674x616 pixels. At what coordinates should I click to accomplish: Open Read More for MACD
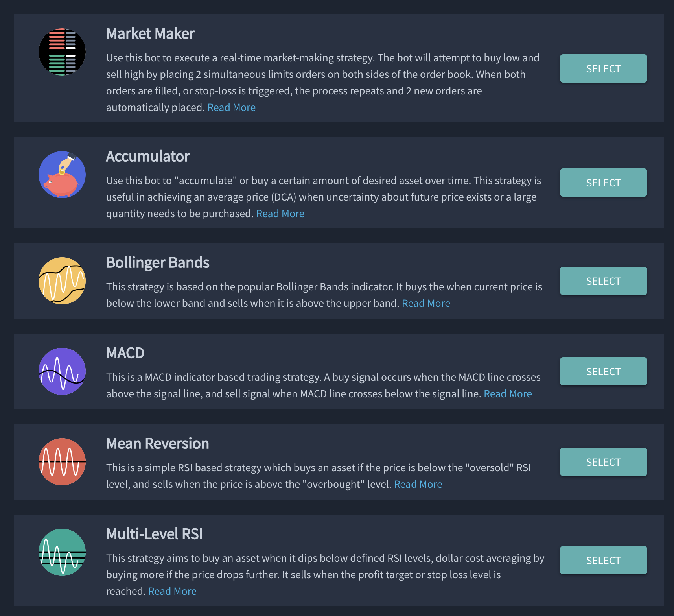[x=508, y=394]
